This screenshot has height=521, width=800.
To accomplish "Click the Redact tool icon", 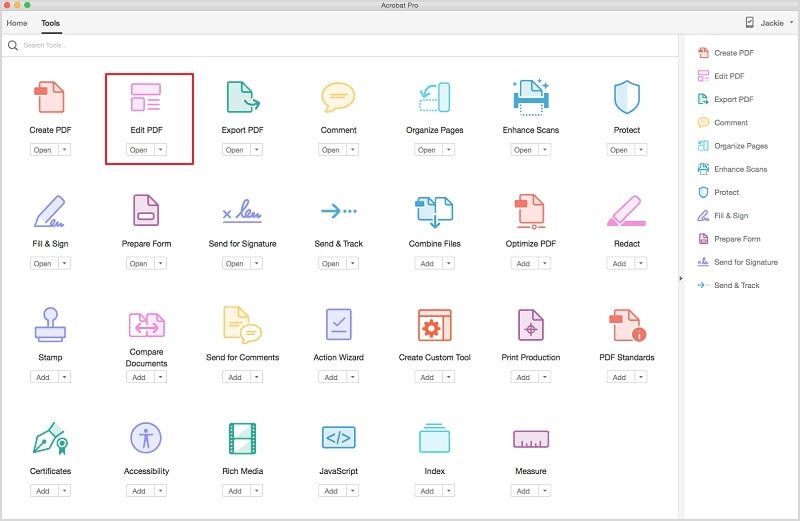I will (x=627, y=211).
